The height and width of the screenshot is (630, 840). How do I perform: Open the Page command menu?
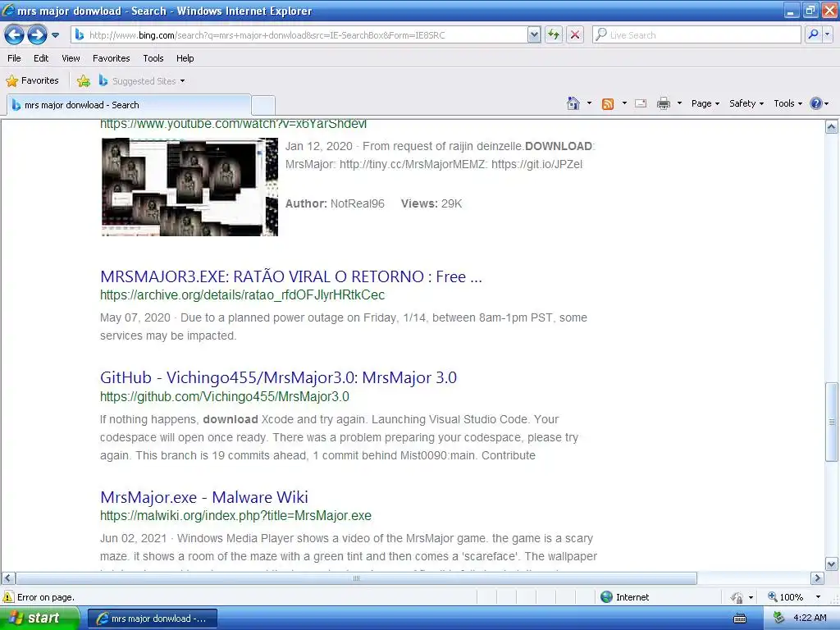point(705,103)
